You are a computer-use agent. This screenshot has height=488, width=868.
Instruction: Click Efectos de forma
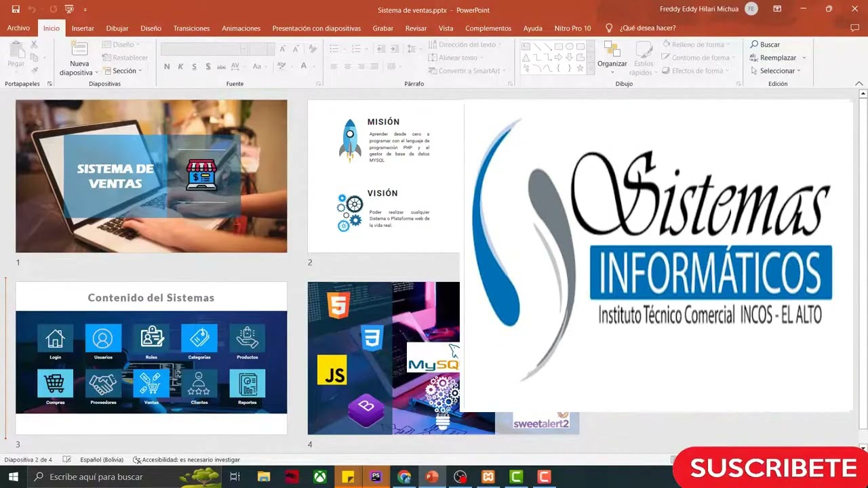point(694,70)
